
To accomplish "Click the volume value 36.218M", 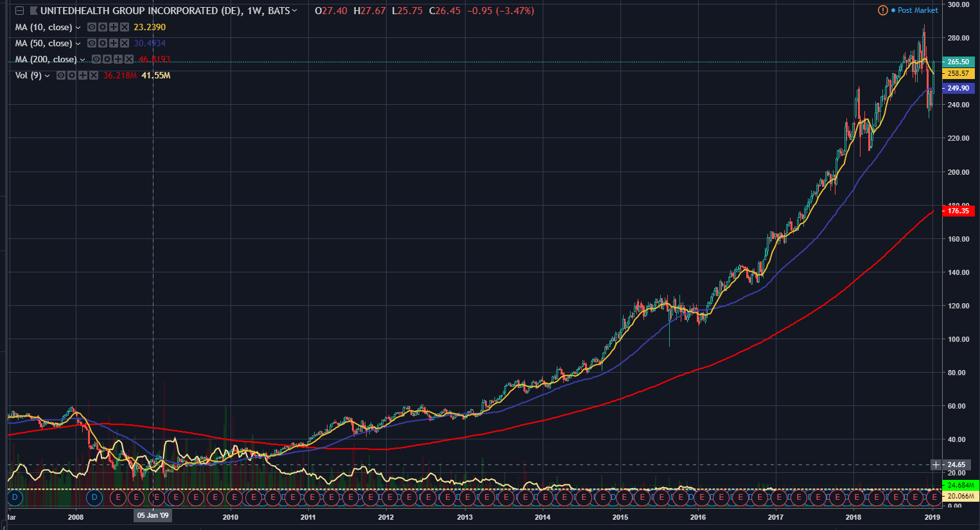I will pos(119,75).
